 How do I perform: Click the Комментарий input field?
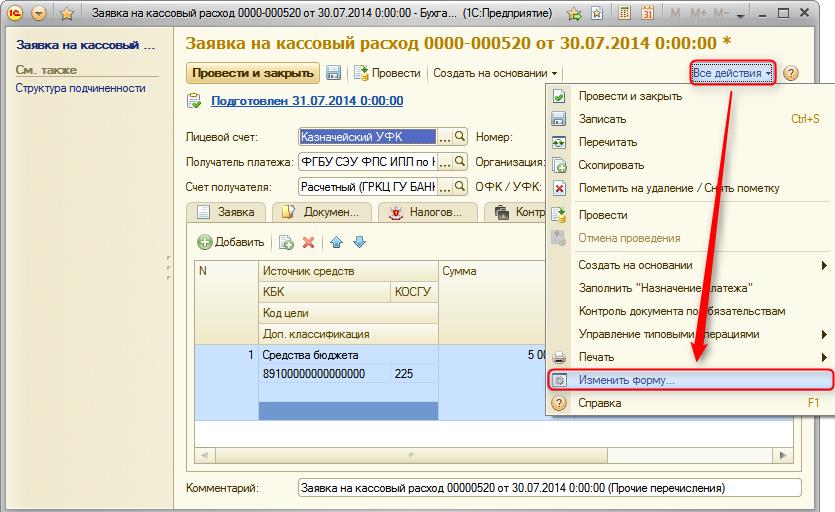(550, 488)
